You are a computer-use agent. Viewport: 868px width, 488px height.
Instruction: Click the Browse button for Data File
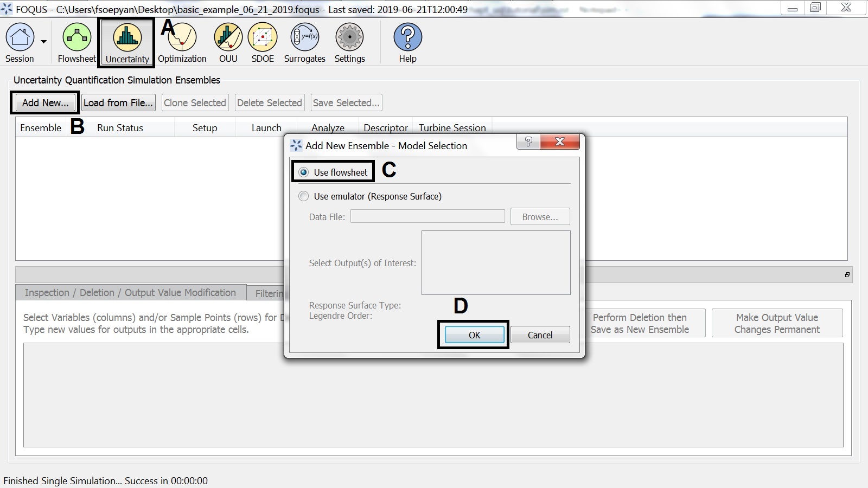tap(539, 216)
